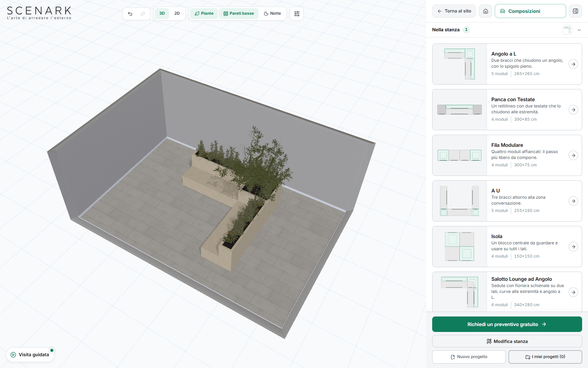The height and width of the screenshot is (368, 588).
Task: Open Angolo a L arrow button
Action: coord(573,64)
